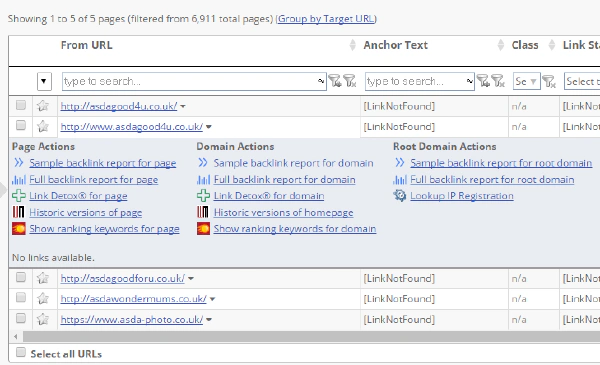The width and height of the screenshot is (600, 365).
Task: Tick the Select all URLs checkbox
Action: pyautogui.click(x=21, y=352)
